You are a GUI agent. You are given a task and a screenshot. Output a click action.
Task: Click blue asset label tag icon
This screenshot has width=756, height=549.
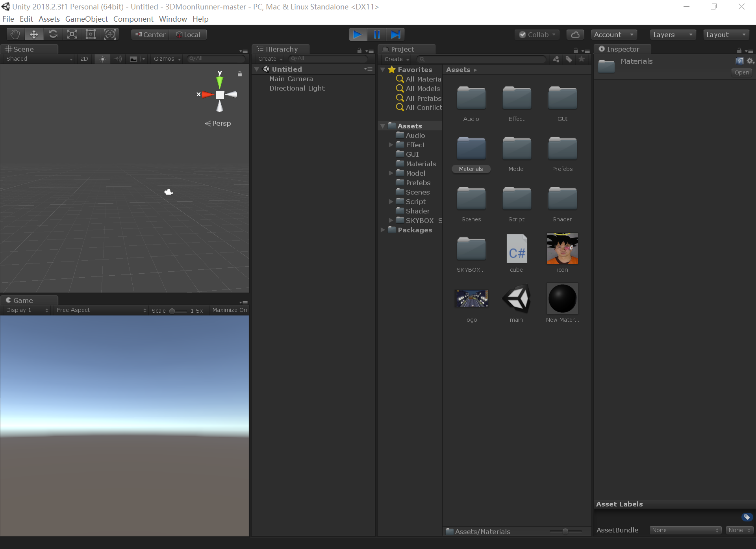(747, 517)
